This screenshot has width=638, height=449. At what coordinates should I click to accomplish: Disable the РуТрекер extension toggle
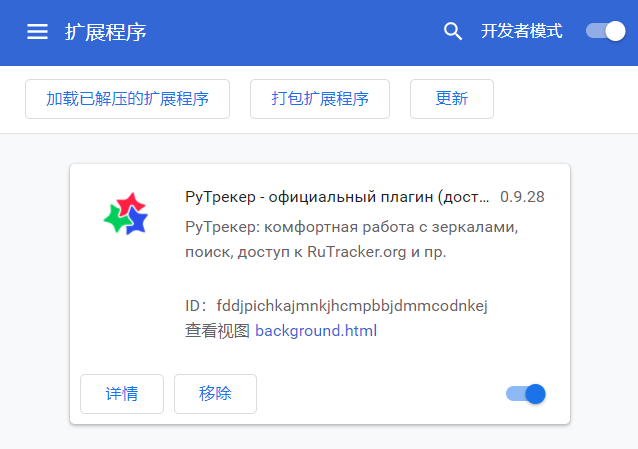coord(526,394)
